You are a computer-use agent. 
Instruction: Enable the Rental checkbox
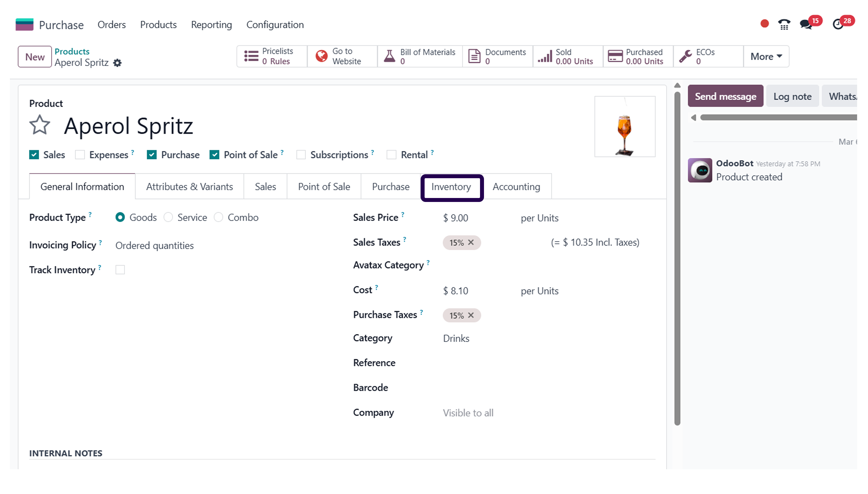click(391, 155)
